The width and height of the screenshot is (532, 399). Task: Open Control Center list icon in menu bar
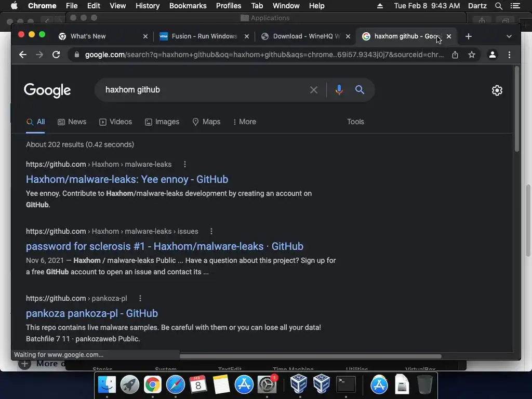pos(515,6)
